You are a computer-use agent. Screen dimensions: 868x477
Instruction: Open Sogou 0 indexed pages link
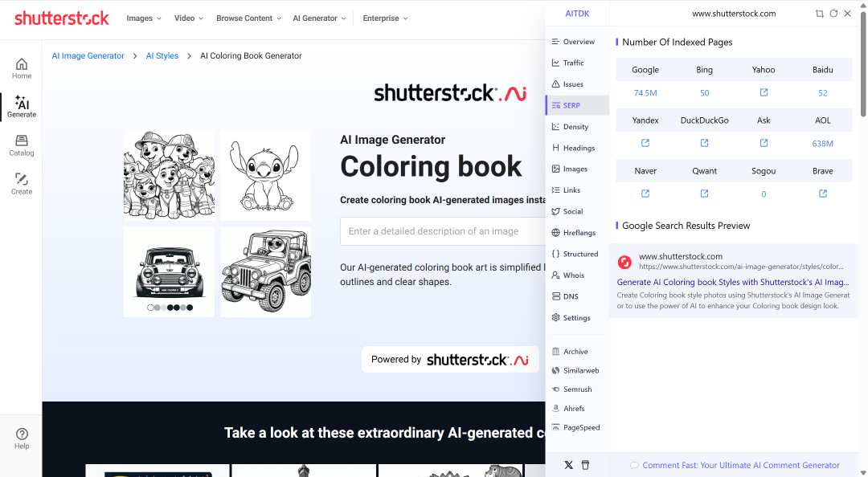(764, 194)
